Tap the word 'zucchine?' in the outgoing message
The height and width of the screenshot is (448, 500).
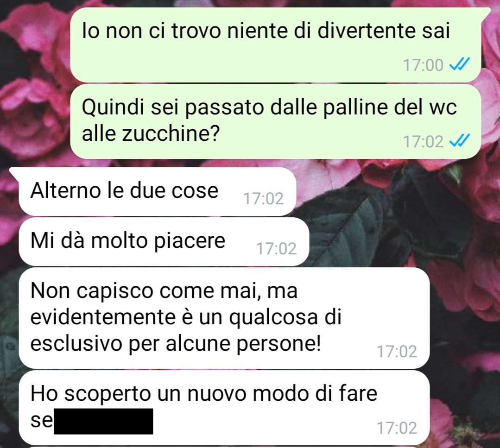click(171, 133)
